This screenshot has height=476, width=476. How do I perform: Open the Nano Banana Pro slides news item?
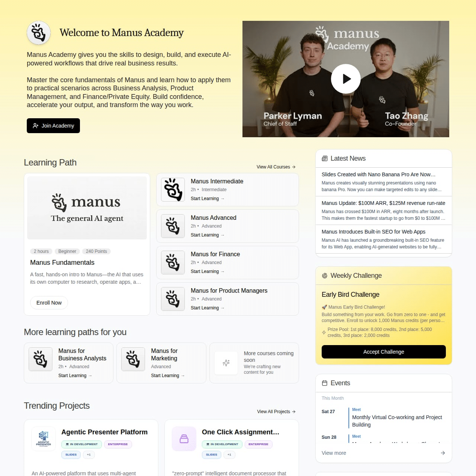pos(384,182)
